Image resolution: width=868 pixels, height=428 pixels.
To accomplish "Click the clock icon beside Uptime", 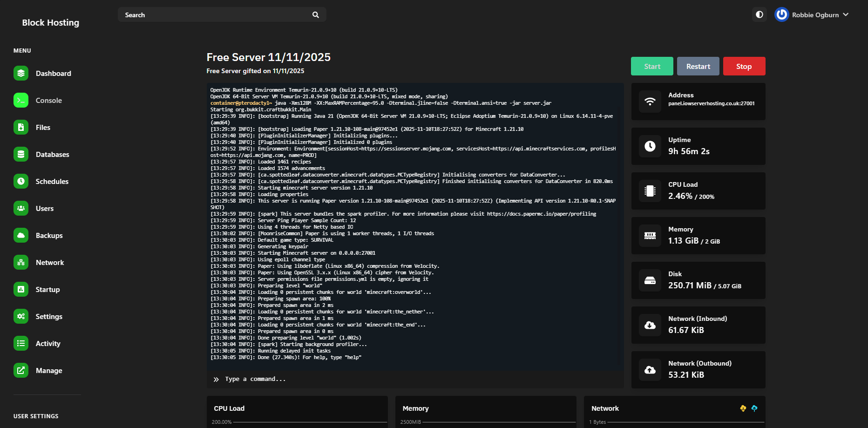I will point(650,146).
